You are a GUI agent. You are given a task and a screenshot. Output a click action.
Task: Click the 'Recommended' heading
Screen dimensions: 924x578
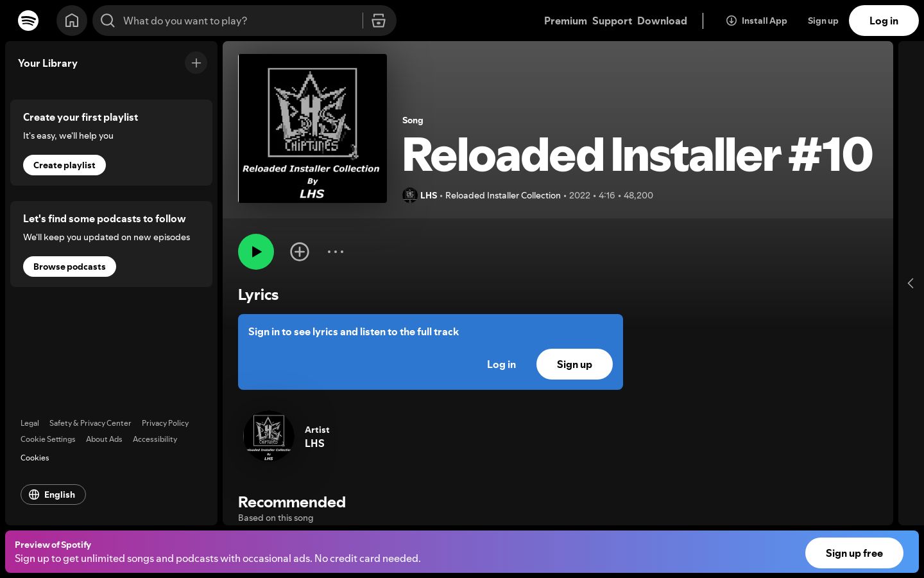coord(292,502)
